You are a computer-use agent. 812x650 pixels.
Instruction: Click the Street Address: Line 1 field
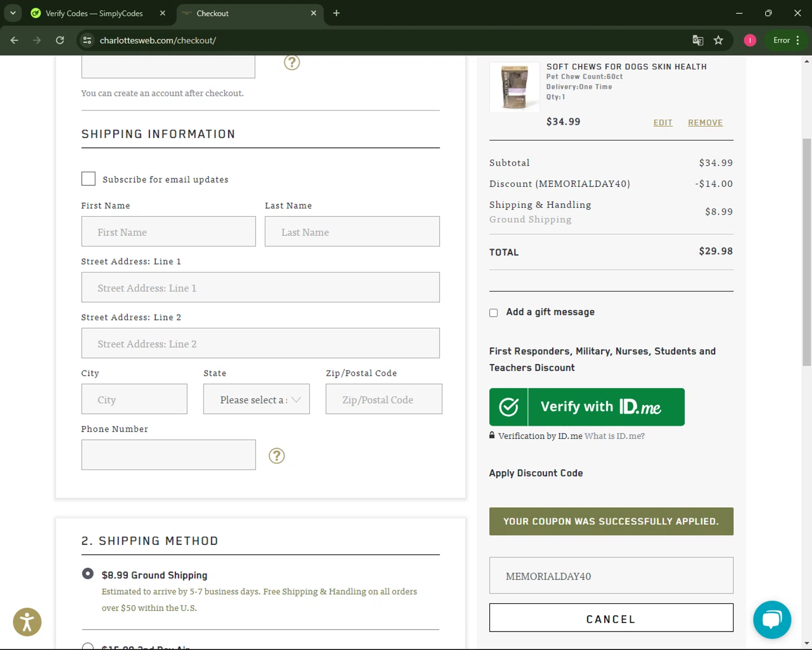(x=260, y=288)
